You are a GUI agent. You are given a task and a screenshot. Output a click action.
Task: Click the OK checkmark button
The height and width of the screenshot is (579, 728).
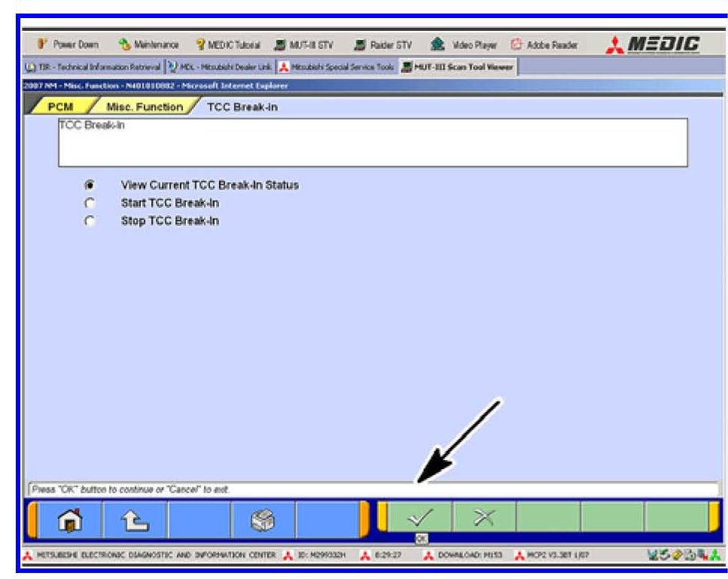click(419, 518)
